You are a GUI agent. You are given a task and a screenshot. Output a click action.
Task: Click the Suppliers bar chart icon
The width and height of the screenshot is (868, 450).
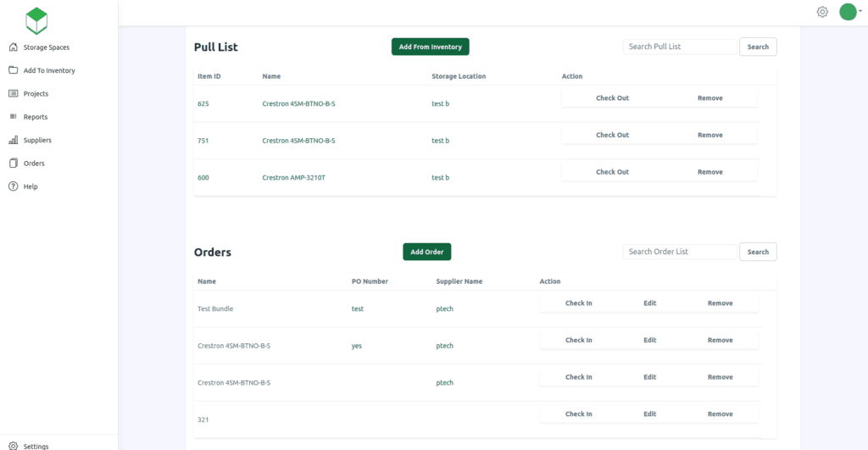coord(14,140)
